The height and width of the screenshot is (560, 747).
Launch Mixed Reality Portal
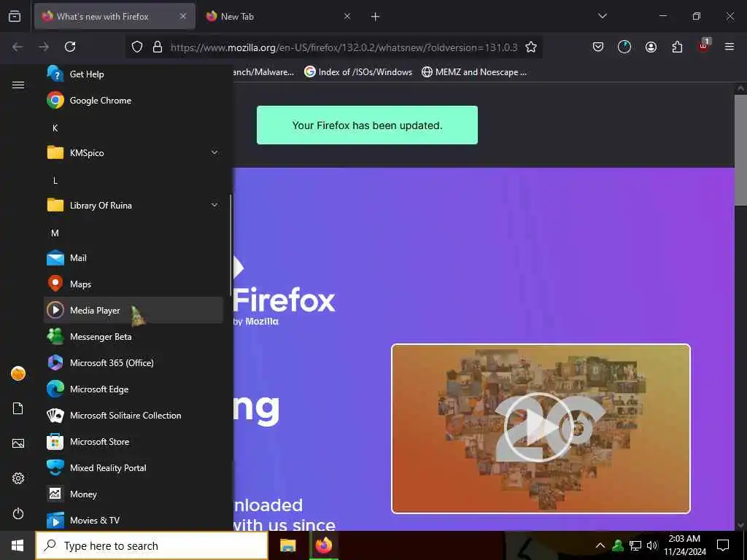click(133, 467)
